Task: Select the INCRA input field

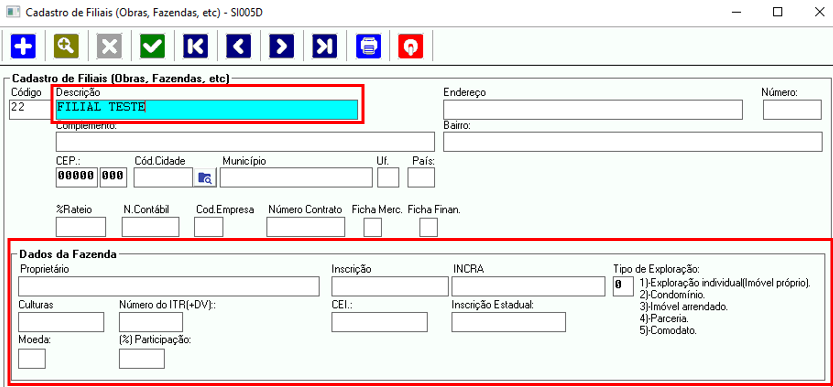Action: point(529,286)
